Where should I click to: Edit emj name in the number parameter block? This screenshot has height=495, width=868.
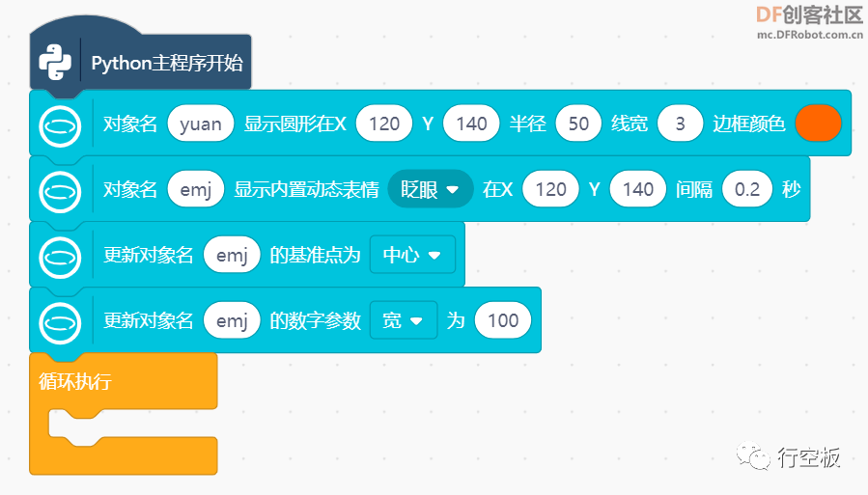232,320
